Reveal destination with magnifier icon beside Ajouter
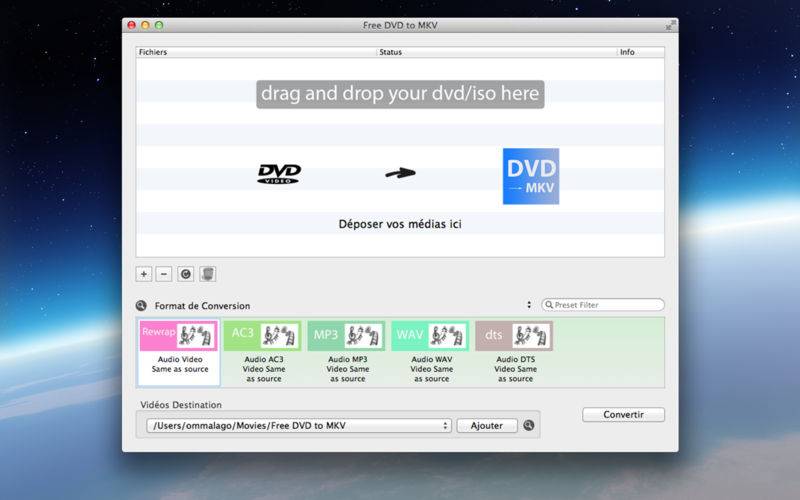800x500 pixels. click(x=529, y=425)
